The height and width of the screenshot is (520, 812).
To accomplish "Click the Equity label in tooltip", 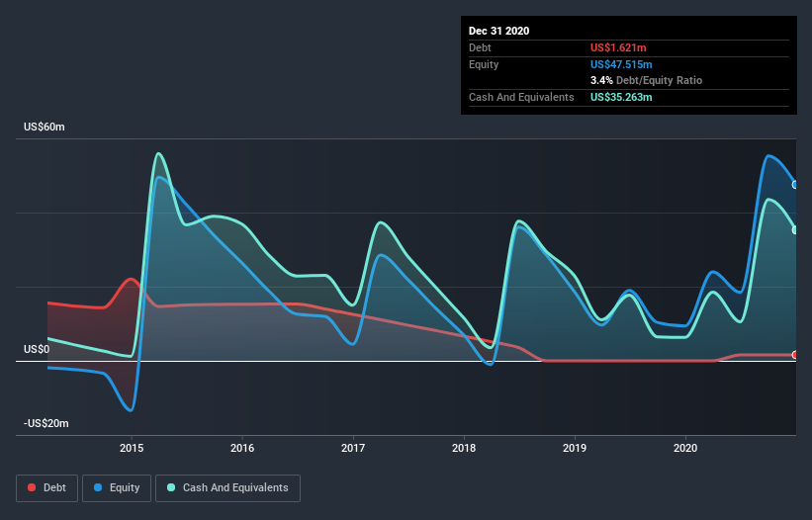I will pyautogui.click(x=484, y=64).
